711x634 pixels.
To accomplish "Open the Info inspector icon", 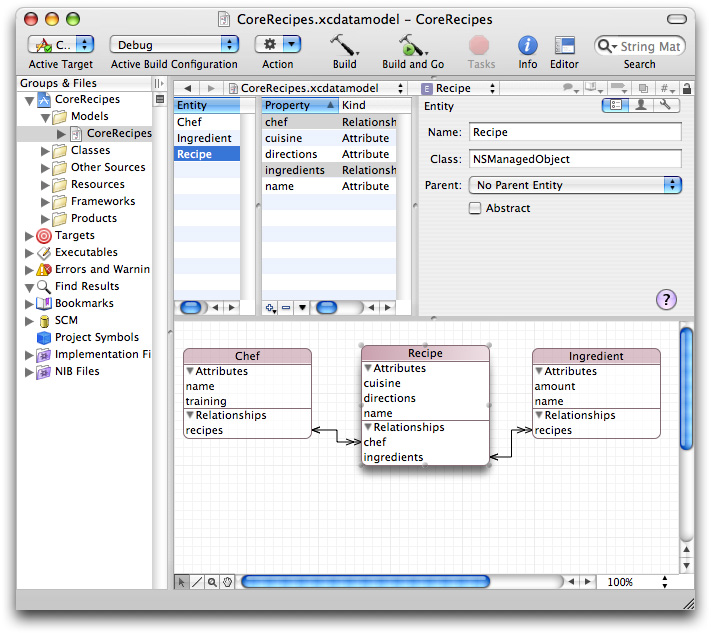I will pyautogui.click(x=527, y=45).
